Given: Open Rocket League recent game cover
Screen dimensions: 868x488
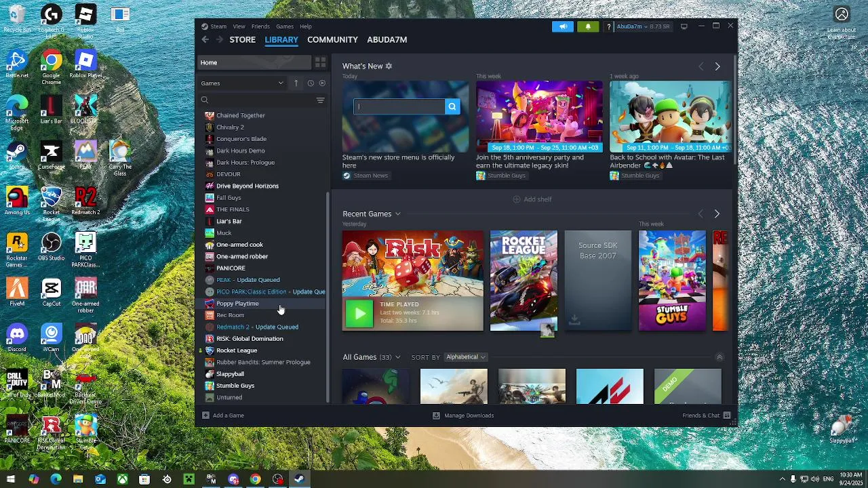Looking at the screenshot, I should 524,281.
